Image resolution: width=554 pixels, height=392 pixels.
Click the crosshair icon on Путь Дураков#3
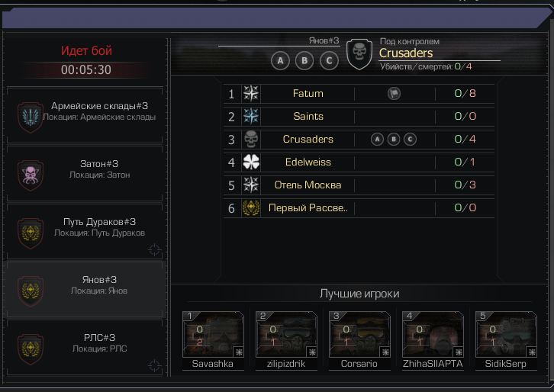click(155, 249)
